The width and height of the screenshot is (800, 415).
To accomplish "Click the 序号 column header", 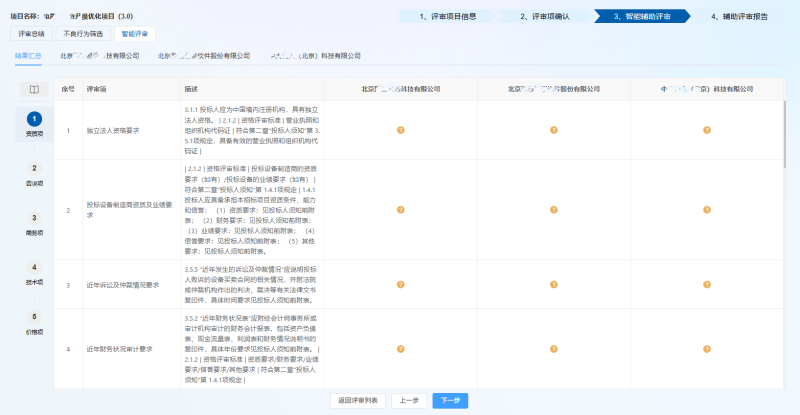I will pyautogui.click(x=68, y=89).
